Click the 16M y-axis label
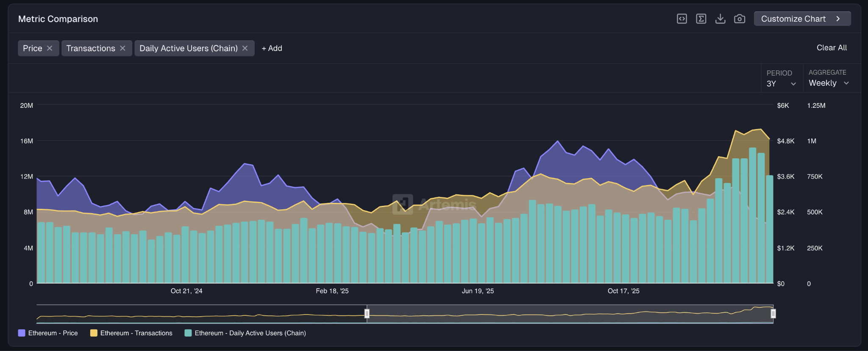The height and width of the screenshot is (351, 868). (x=27, y=141)
